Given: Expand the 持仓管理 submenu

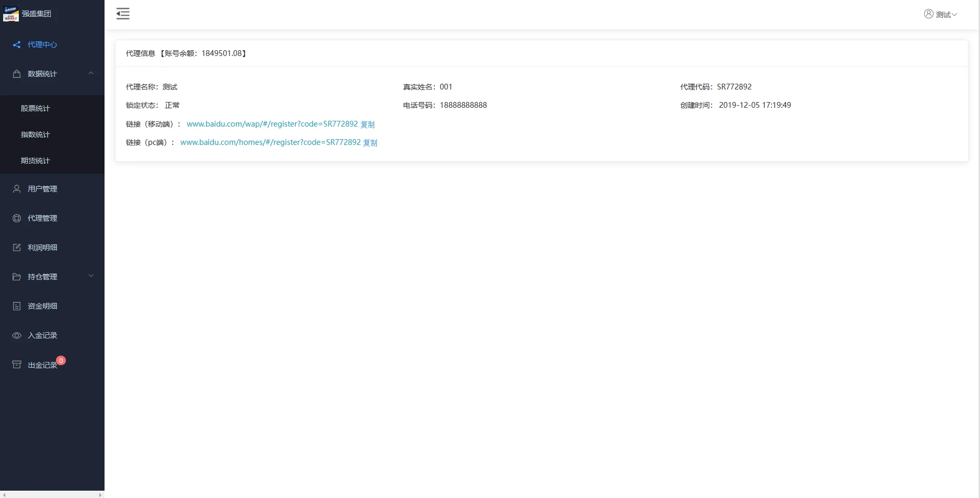Looking at the screenshot, I should [91, 276].
